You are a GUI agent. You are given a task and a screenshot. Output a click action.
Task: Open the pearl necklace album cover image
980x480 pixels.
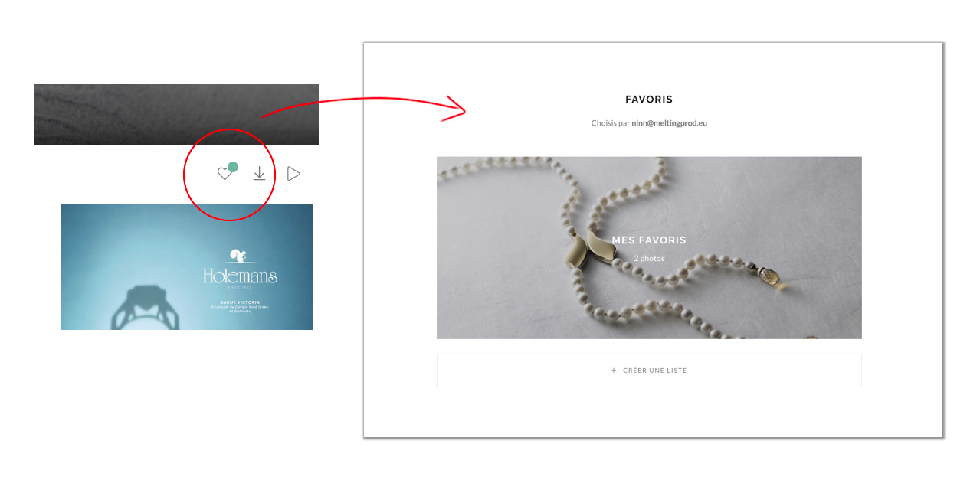click(649, 248)
